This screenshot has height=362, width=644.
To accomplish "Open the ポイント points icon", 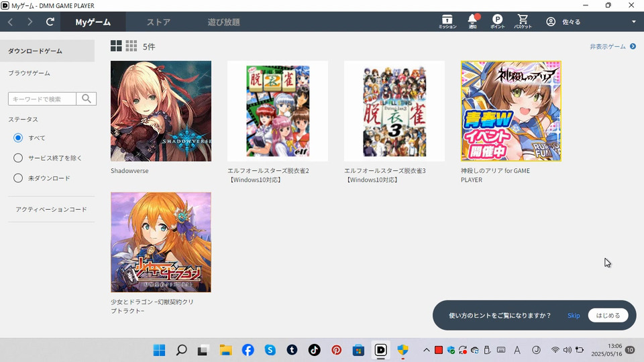I will [x=497, y=21].
